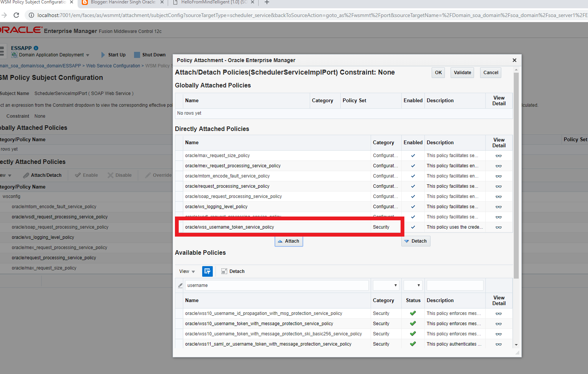View detail glasses for soap_request_processing_service_policy
This screenshot has width=588, height=374.
[x=499, y=196]
